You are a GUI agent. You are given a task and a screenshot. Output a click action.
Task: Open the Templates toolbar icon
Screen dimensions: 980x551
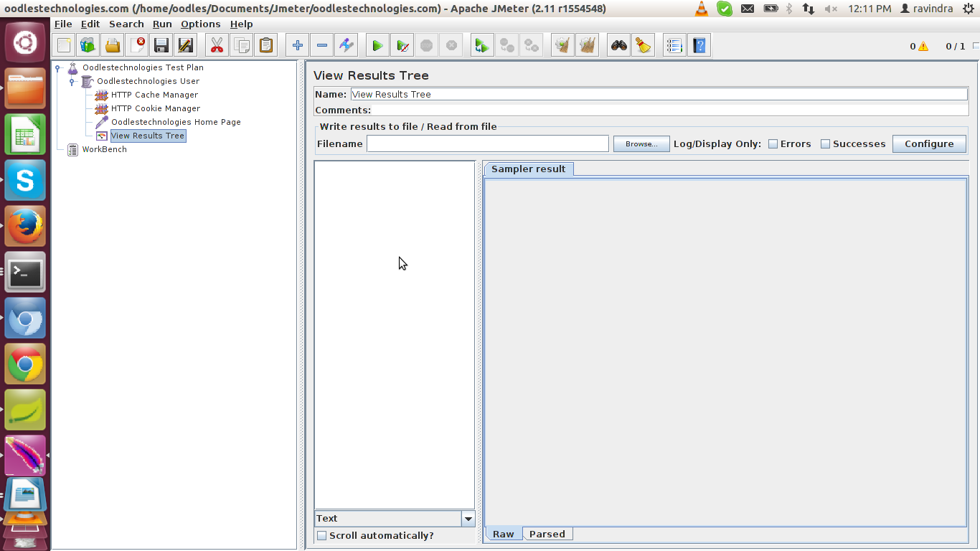click(88, 46)
